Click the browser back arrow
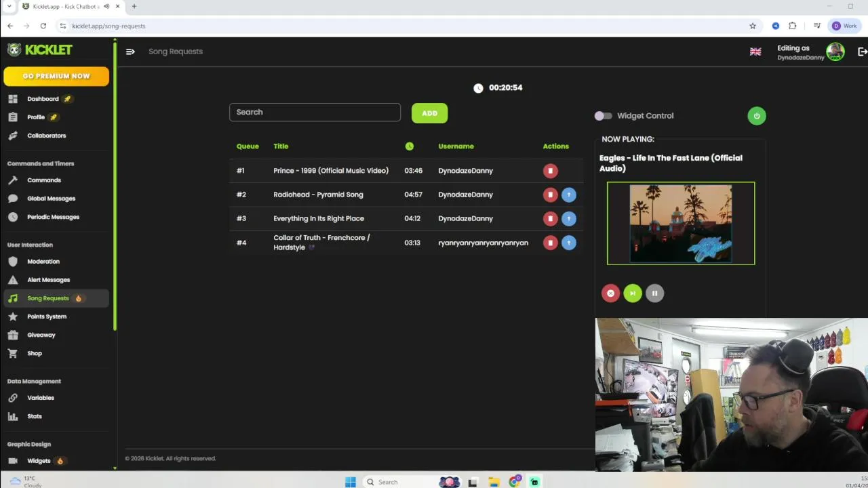 click(x=10, y=26)
